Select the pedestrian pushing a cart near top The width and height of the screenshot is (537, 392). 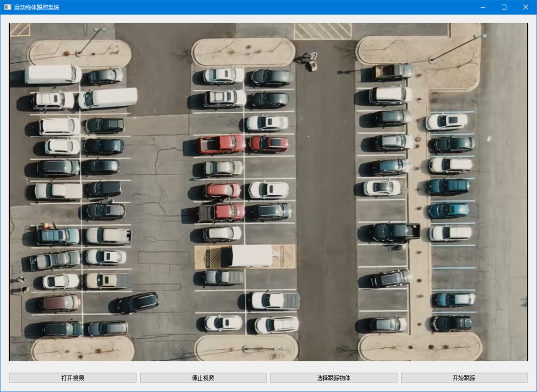(x=312, y=61)
